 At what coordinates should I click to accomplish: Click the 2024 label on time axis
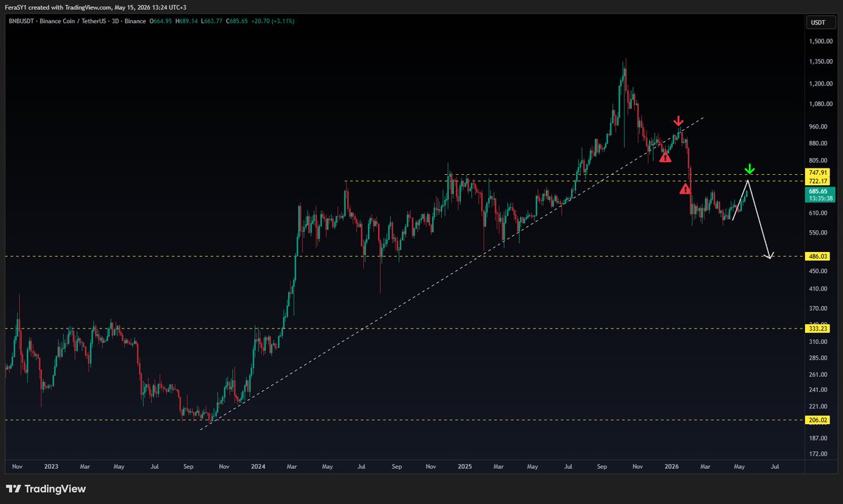click(258, 466)
